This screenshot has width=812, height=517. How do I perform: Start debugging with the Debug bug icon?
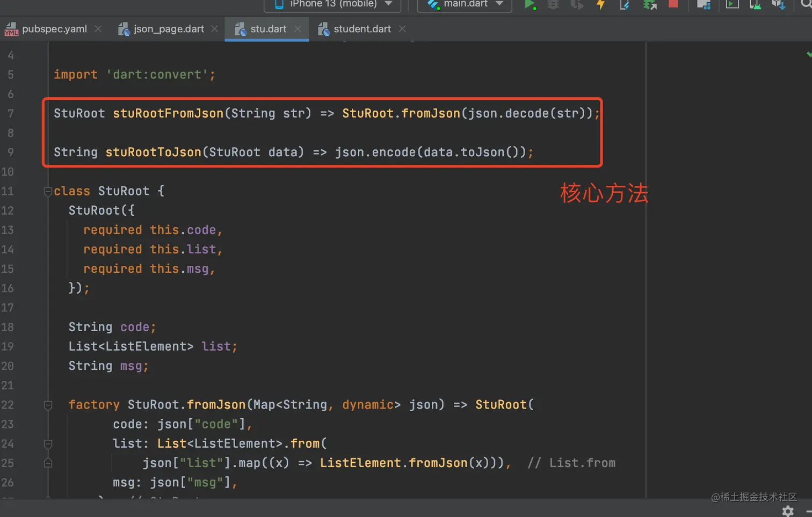click(553, 4)
